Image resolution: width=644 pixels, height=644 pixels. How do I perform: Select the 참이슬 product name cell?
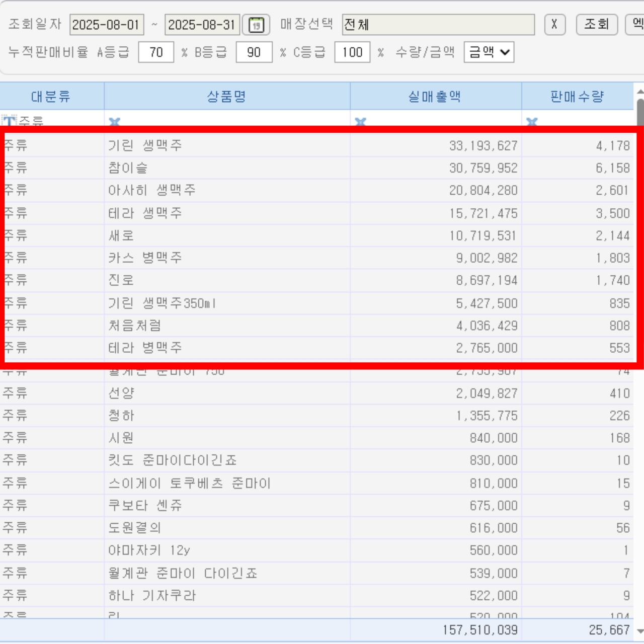(x=227, y=168)
